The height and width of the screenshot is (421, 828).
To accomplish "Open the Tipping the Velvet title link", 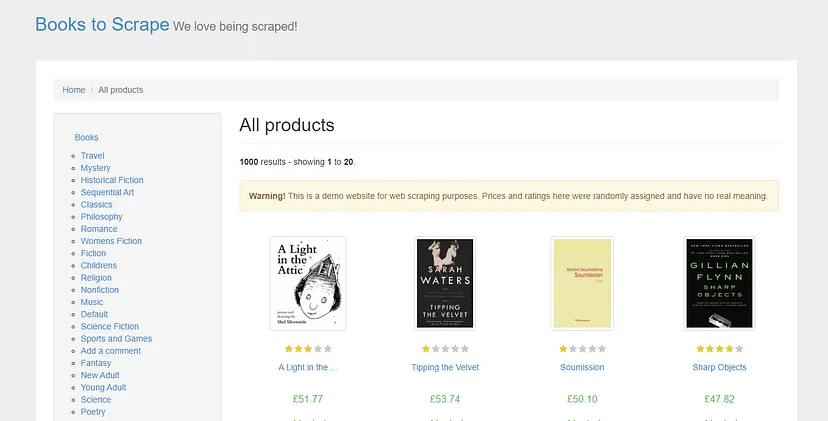I will pos(445,367).
